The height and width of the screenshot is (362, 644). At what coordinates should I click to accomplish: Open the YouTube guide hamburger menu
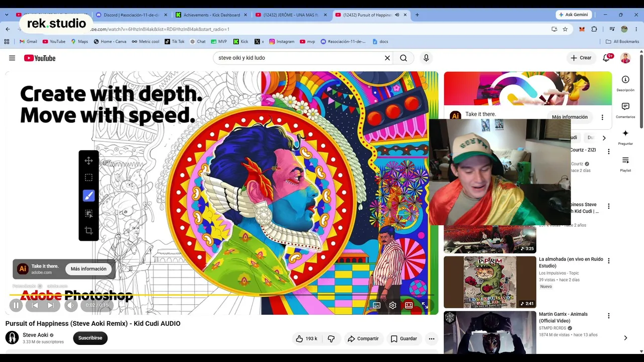[12, 58]
